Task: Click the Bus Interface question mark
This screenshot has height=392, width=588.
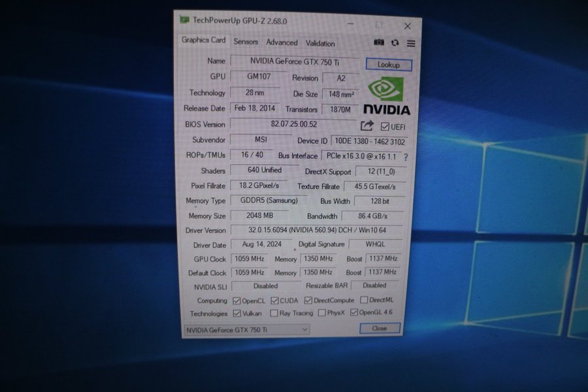Action: (x=406, y=157)
